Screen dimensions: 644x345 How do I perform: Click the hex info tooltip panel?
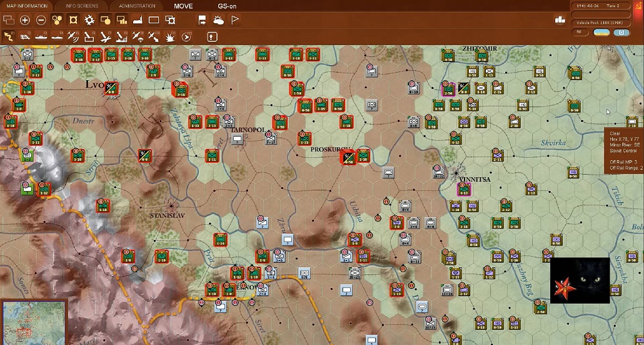click(x=624, y=151)
